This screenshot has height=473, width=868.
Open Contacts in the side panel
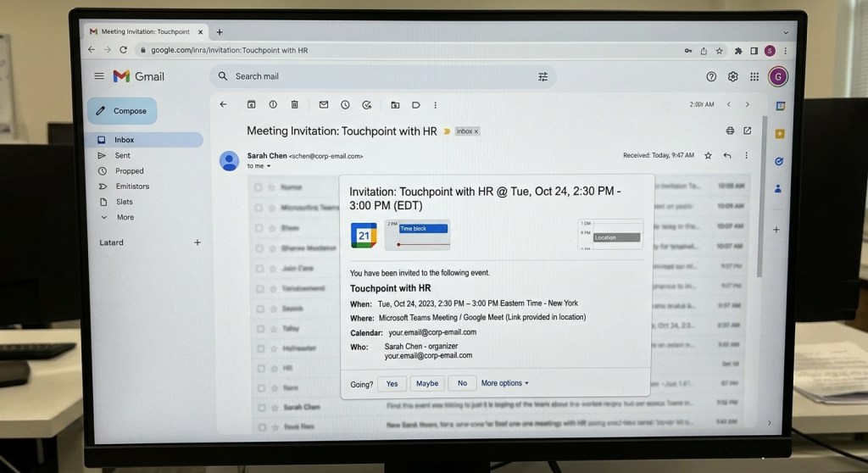point(778,189)
